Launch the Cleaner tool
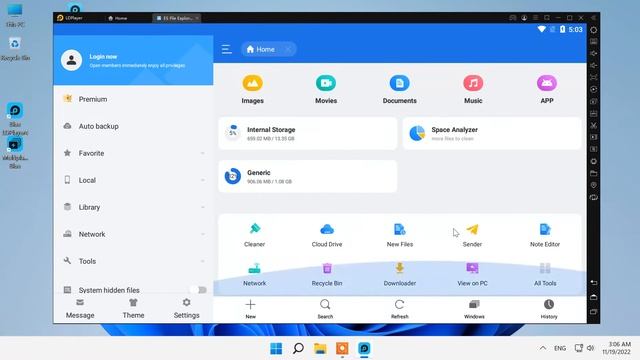Image resolution: width=640 pixels, height=360 pixels. 254,236
